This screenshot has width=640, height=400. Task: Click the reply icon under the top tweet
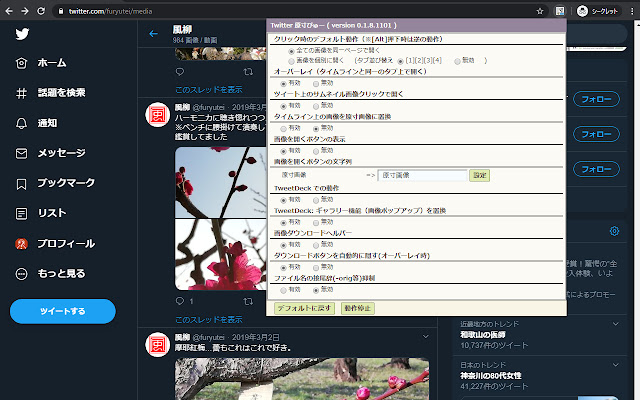pos(180,72)
